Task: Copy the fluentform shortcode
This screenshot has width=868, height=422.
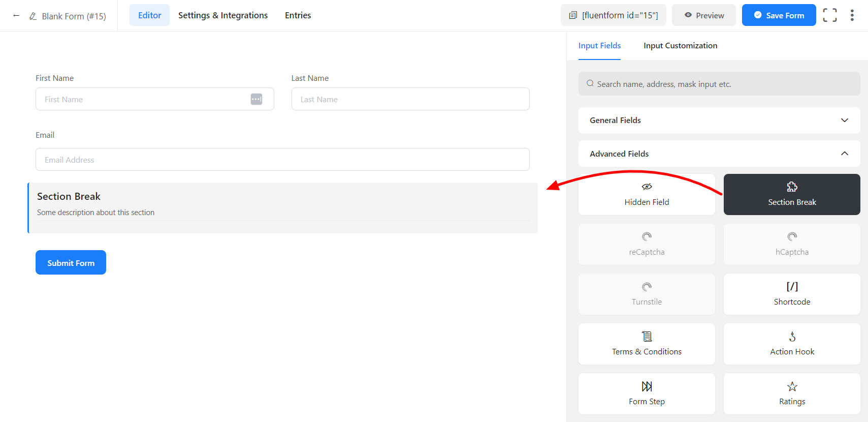Action: pos(613,15)
